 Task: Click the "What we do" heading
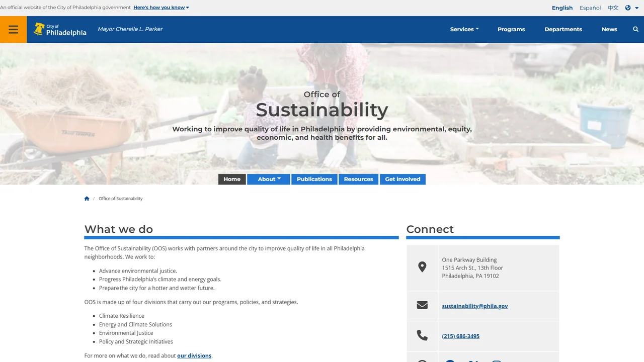pos(119,229)
